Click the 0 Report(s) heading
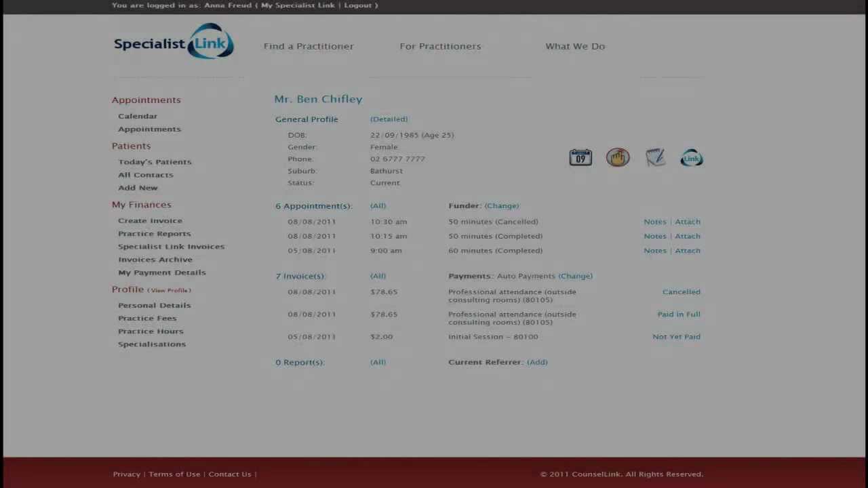 pyautogui.click(x=300, y=363)
